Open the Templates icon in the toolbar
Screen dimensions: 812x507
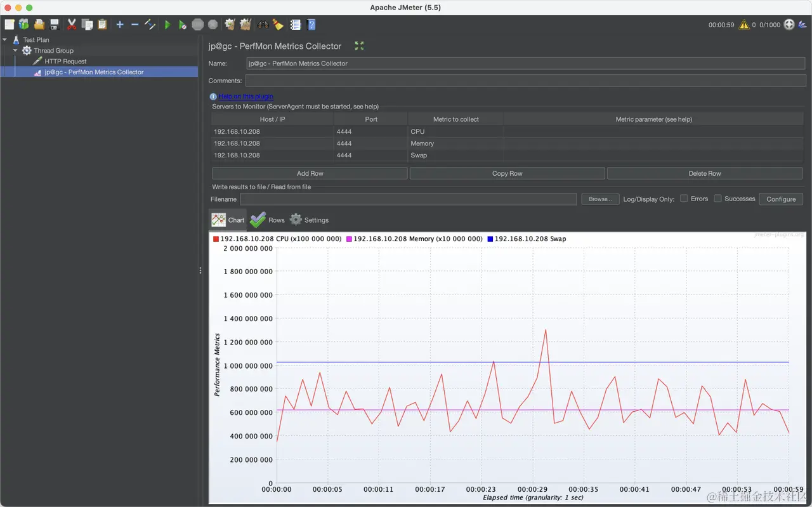coord(24,25)
